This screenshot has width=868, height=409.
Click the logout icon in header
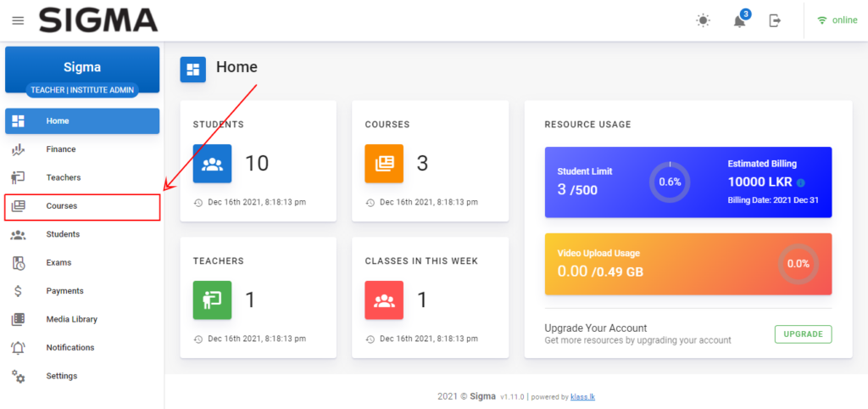click(x=775, y=20)
